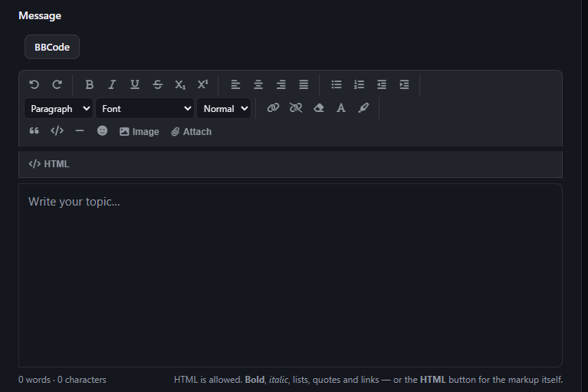588x392 pixels.
Task: Redo the last edit
Action: pos(57,85)
